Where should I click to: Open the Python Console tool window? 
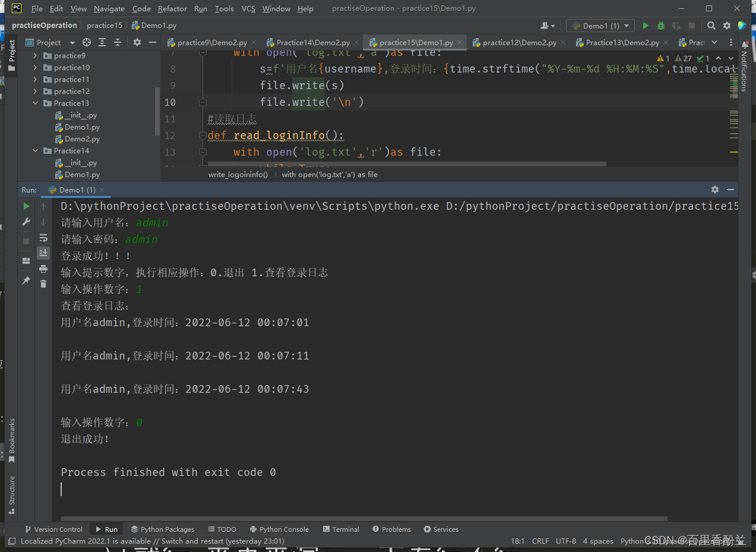279,529
